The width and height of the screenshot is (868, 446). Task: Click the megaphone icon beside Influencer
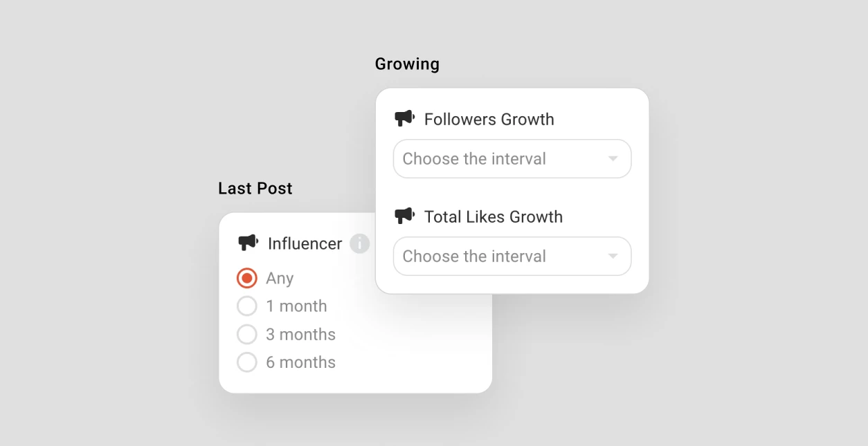click(248, 243)
